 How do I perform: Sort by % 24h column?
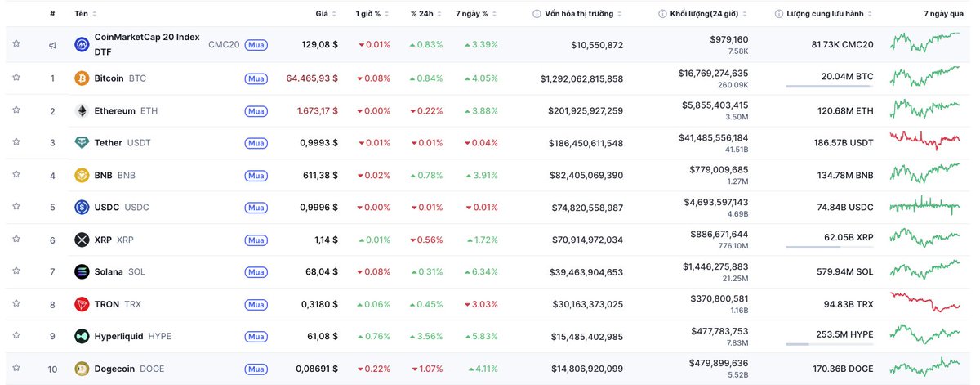point(427,14)
